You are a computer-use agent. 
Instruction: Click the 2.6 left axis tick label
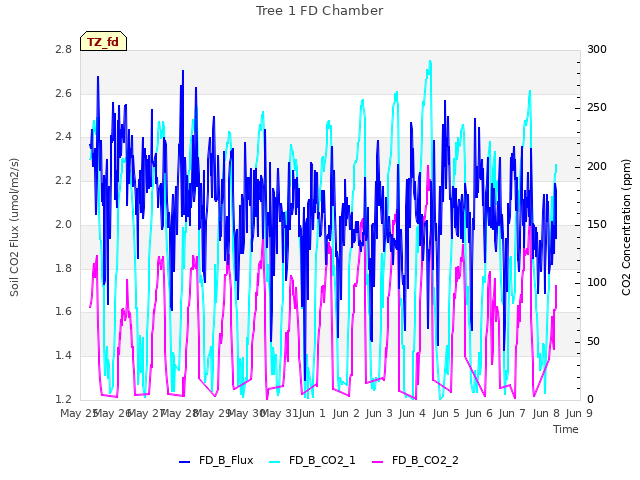(63, 93)
